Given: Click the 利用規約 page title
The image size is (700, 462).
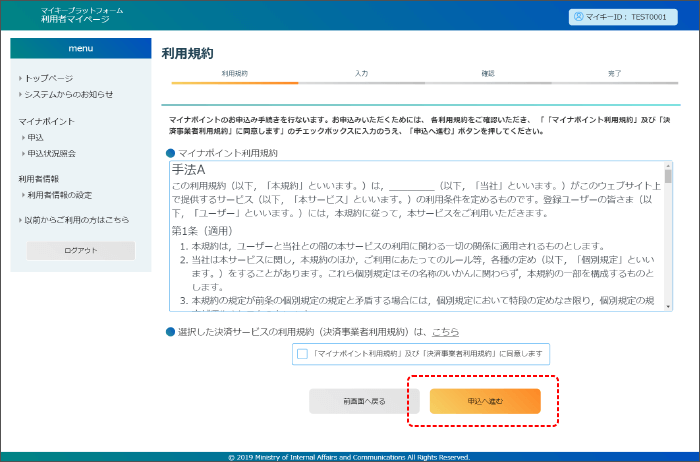Looking at the screenshot, I should (x=188, y=54).
